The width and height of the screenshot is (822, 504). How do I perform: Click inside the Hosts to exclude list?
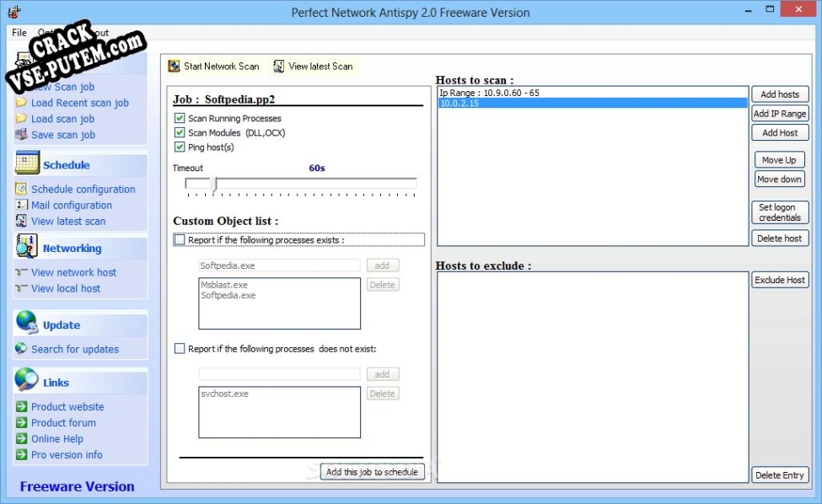tap(593, 377)
